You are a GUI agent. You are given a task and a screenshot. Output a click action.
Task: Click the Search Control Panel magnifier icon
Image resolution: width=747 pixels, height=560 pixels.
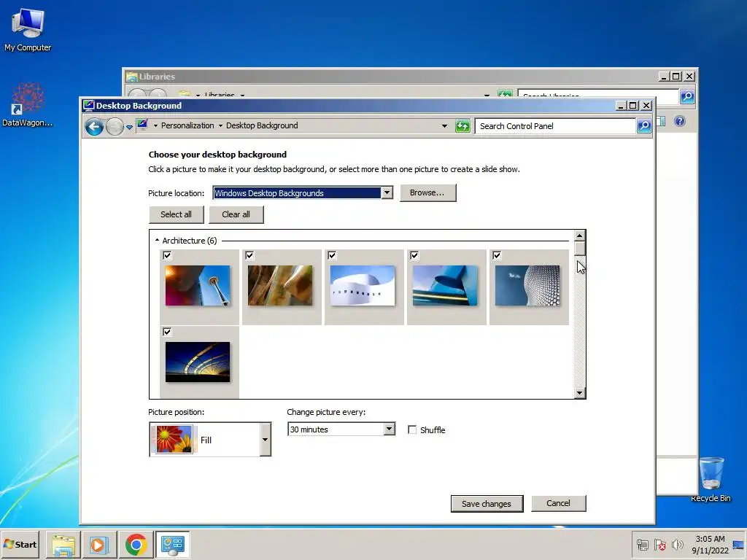[643, 126]
